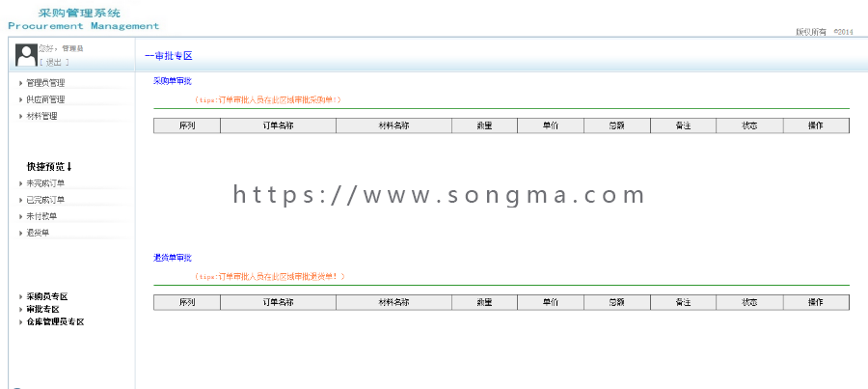Click 备注 header in 退货单审批 table
The width and height of the screenshot is (868, 389).
coord(683,302)
